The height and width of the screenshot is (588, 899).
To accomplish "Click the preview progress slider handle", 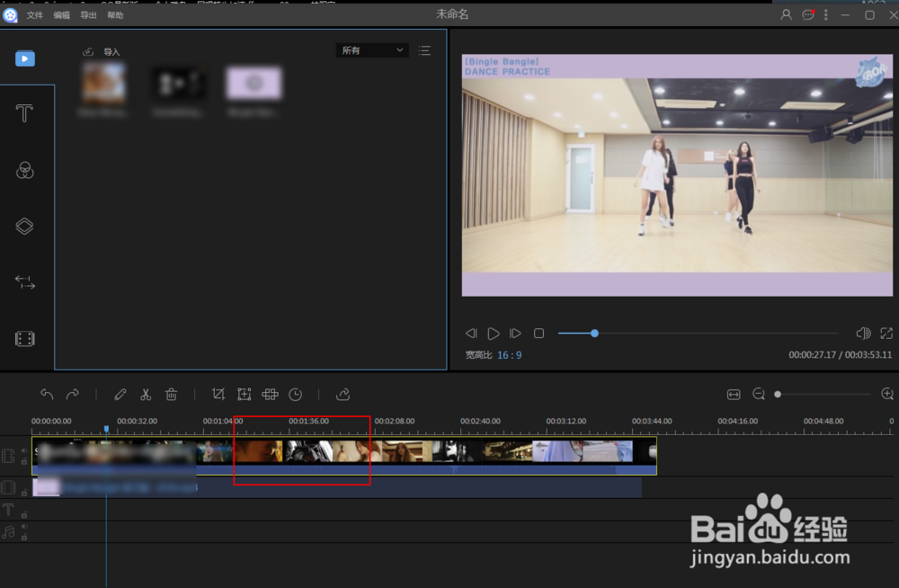I will [x=594, y=334].
